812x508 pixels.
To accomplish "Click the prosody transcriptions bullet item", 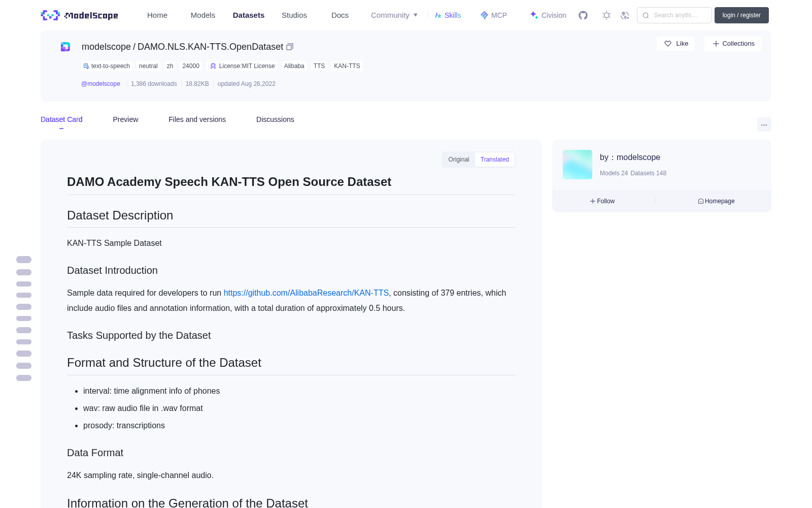I will (x=124, y=425).
